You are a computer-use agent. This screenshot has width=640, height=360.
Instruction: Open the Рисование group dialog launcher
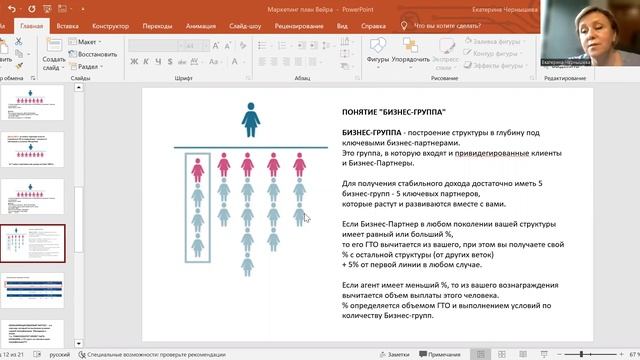pyautogui.click(x=532, y=78)
